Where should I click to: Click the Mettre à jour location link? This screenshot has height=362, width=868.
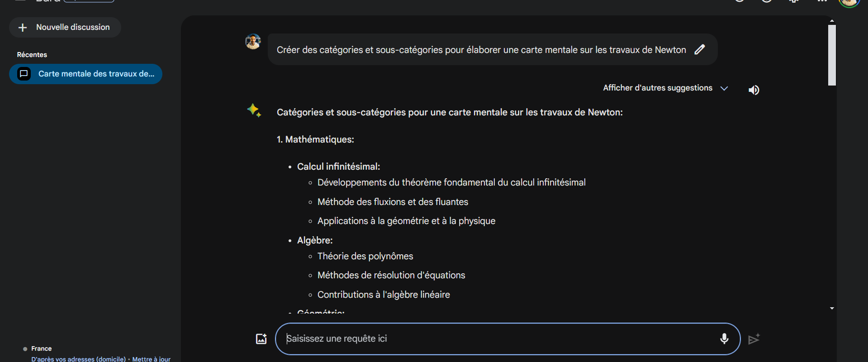(152, 359)
